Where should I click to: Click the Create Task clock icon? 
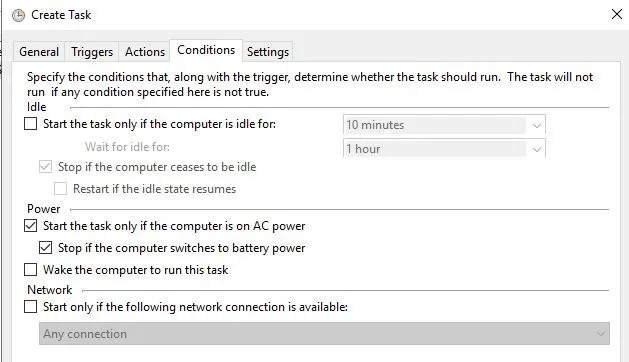(x=18, y=15)
